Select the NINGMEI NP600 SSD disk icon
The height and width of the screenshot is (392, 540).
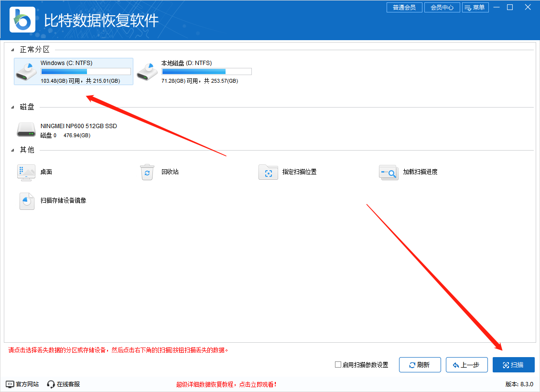(x=26, y=130)
